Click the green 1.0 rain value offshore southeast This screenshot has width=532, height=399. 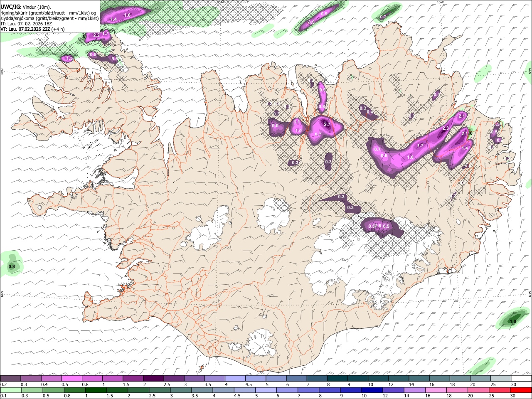point(513,321)
